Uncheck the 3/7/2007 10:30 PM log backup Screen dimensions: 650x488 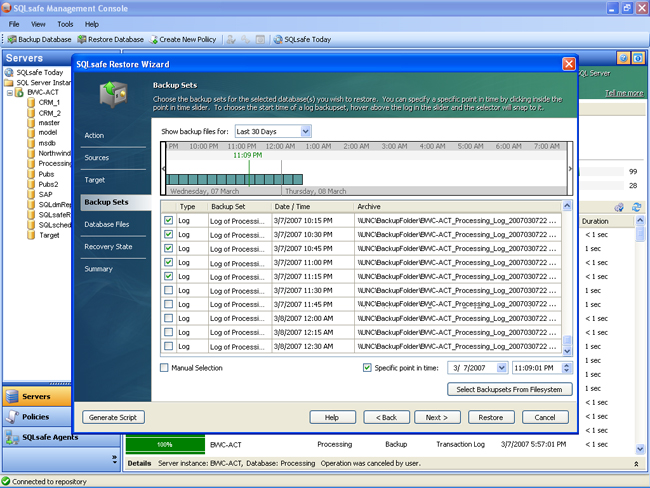(x=168, y=234)
